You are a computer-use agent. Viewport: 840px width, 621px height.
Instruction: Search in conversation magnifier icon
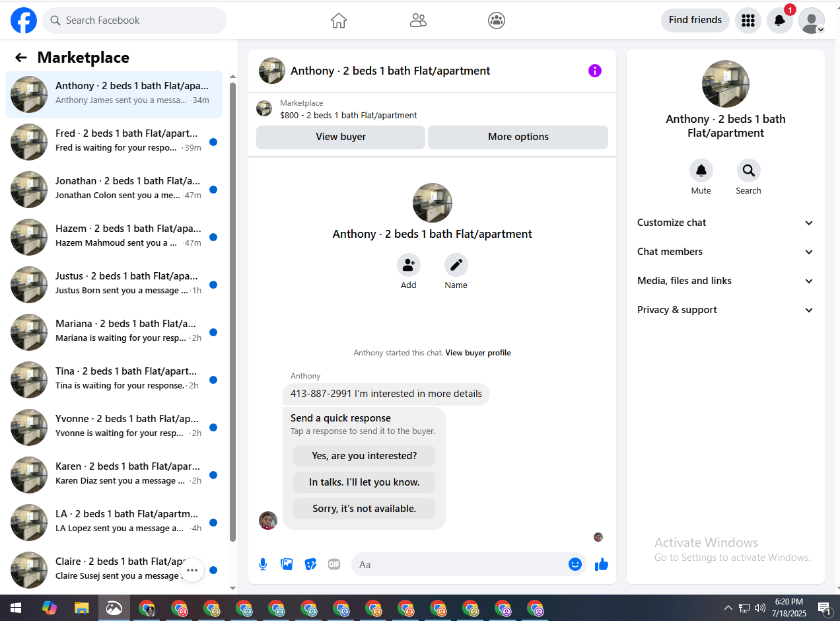click(x=749, y=170)
